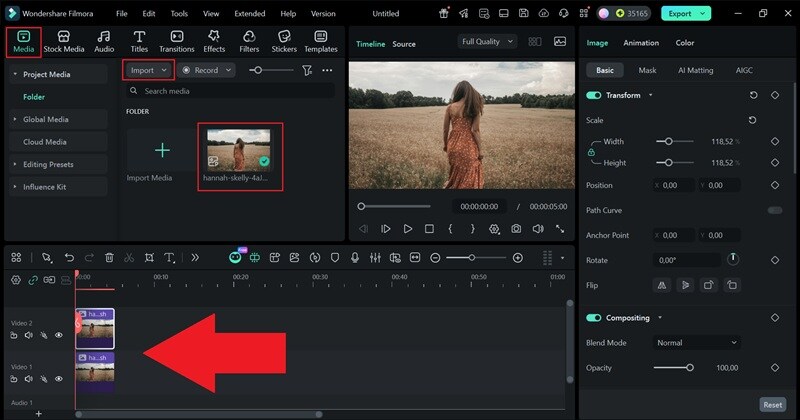Mute the Video 2 track
The width and height of the screenshot is (800, 420).
pos(29,335)
